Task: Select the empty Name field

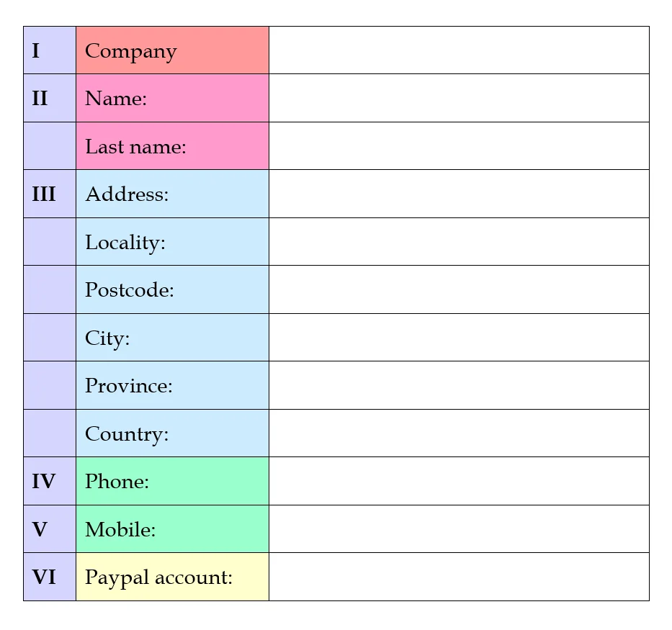Action: click(459, 98)
